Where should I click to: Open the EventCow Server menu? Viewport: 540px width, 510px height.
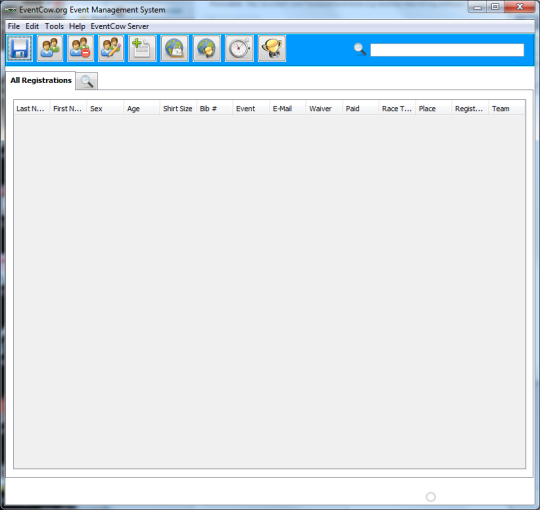(x=120, y=26)
